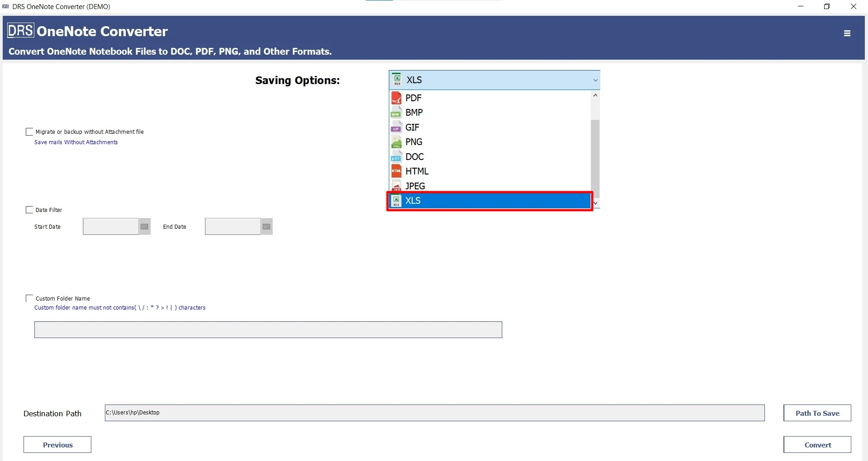Click the format list scrollbar thumb
Viewport: 868px width, 461px height.
[x=595, y=158]
